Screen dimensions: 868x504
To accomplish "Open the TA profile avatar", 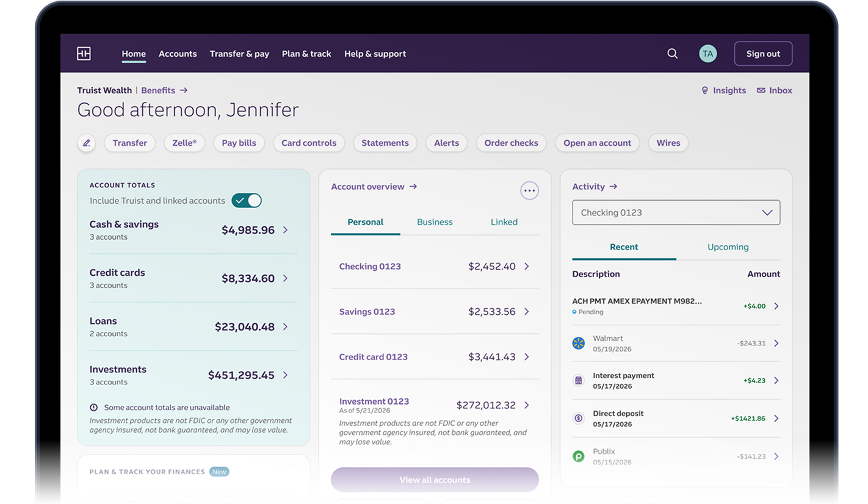I will 708,54.
